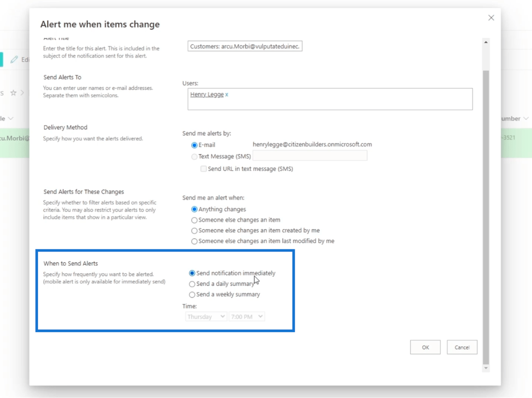Viewport: 532px width, 398px height.
Task: Click inside the Users input box
Action: coord(330,99)
